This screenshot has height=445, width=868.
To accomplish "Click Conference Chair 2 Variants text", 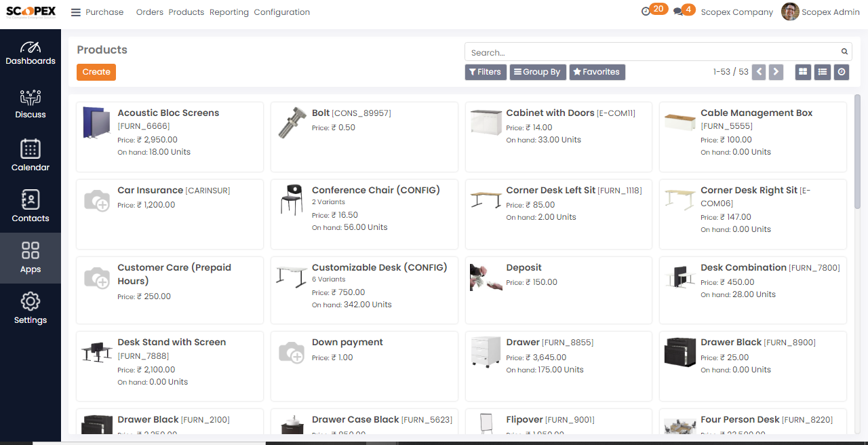I will [x=328, y=202].
